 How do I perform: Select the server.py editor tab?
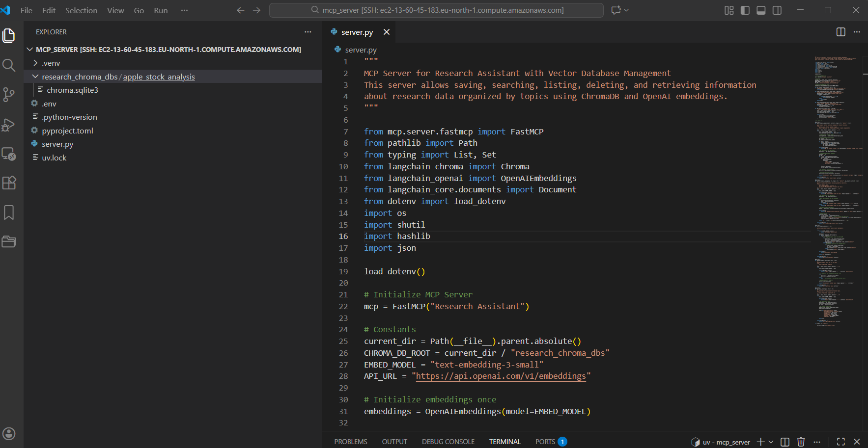(x=357, y=32)
